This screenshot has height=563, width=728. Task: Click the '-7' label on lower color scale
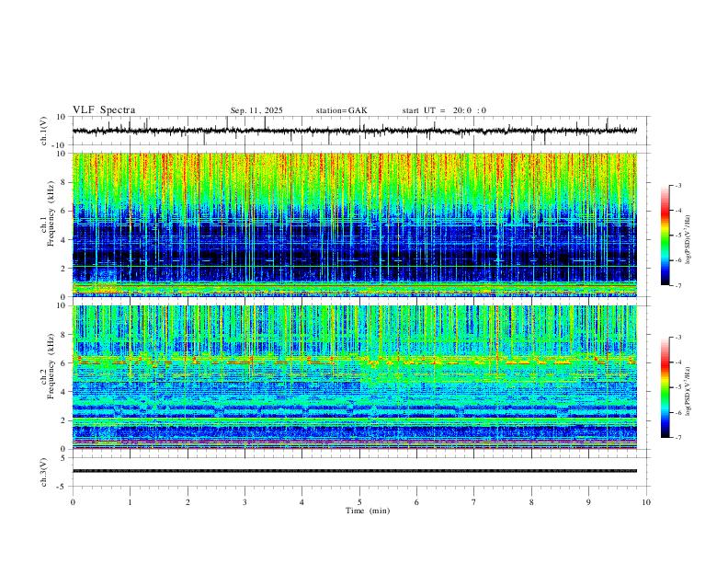click(x=677, y=437)
